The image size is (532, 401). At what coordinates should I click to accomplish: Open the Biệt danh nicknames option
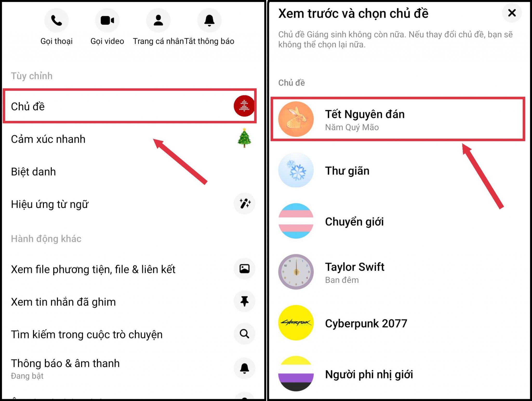pos(34,172)
